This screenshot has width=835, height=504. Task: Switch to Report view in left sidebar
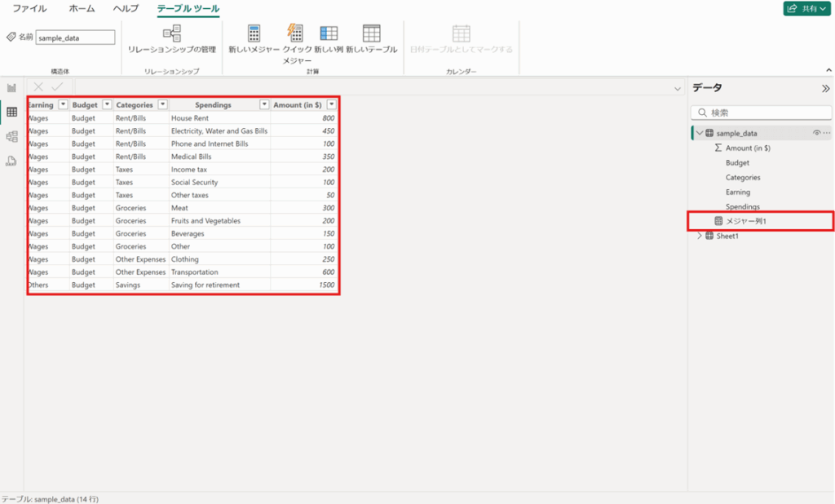[x=12, y=88]
